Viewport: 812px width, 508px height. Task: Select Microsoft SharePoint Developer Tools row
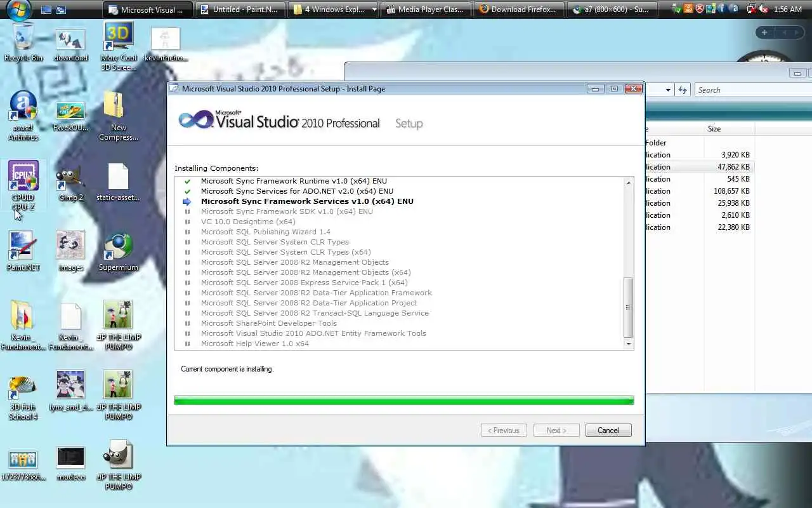click(268, 323)
